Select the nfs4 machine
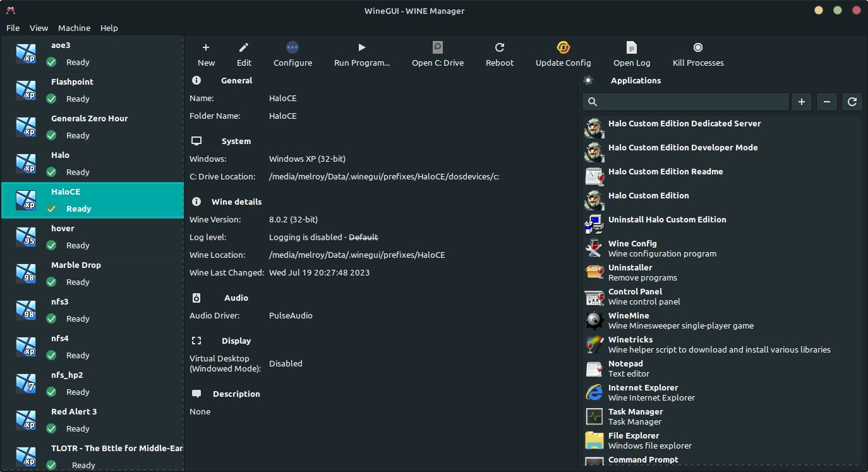The image size is (868, 472). point(92,347)
